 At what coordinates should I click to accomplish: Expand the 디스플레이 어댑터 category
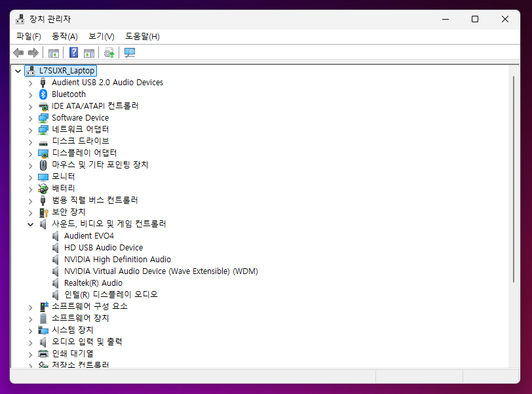(x=31, y=154)
